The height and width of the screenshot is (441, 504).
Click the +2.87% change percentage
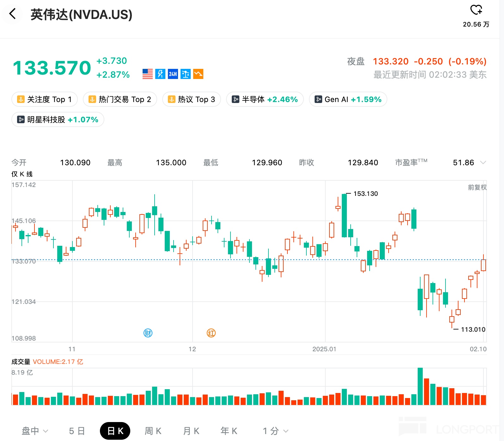click(x=113, y=75)
